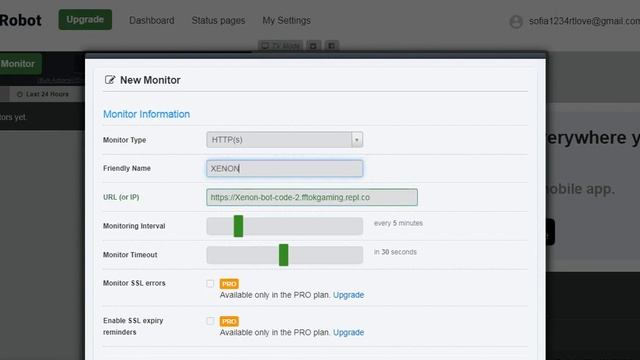
Task: Click Upgrade link under Monitor SSL errors
Action: tap(348, 295)
